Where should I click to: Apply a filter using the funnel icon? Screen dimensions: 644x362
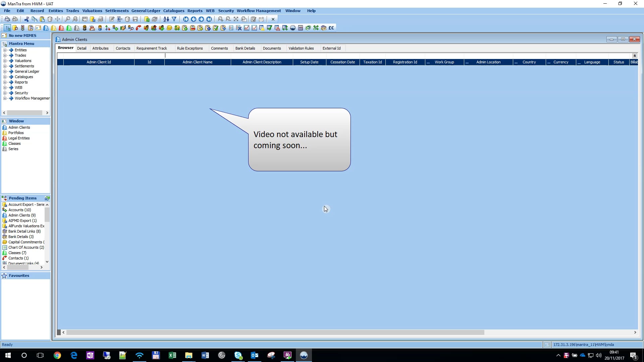(174, 19)
